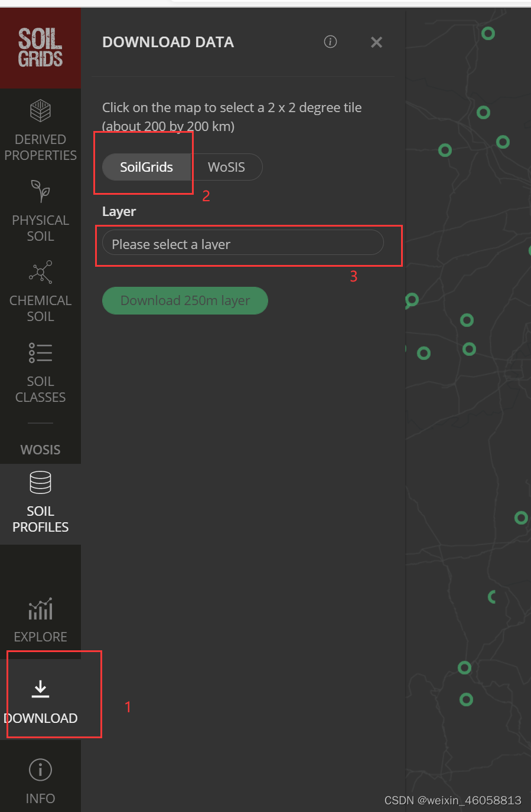This screenshot has height=812, width=531.
Task: Open the Info section
Action: click(40, 782)
